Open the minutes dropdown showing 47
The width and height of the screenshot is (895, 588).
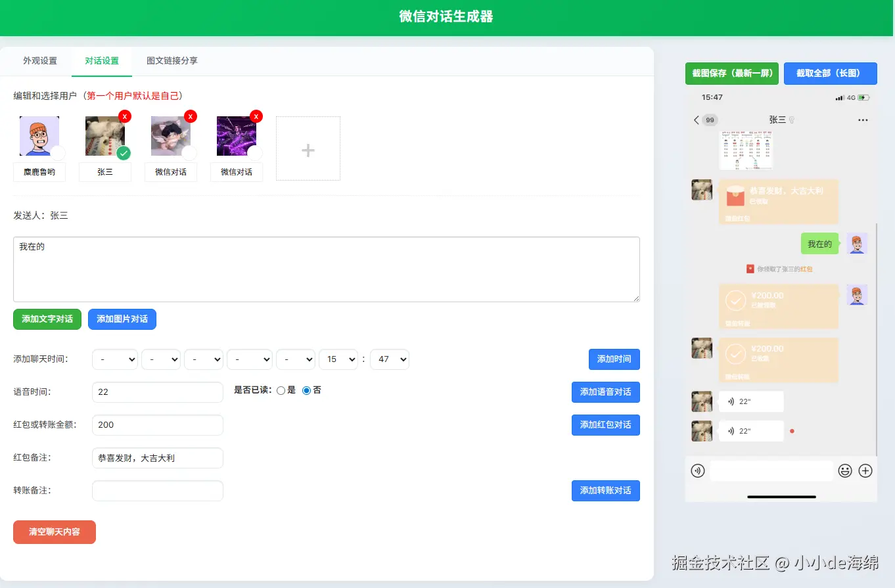pos(389,359)
